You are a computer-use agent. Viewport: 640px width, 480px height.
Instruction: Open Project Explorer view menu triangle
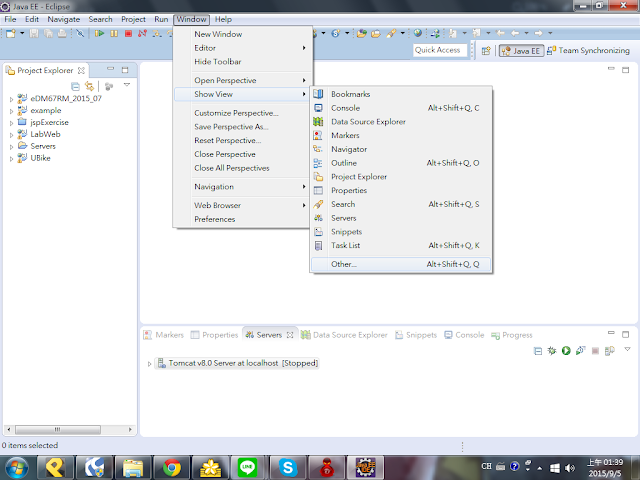(x=127, y=85)
